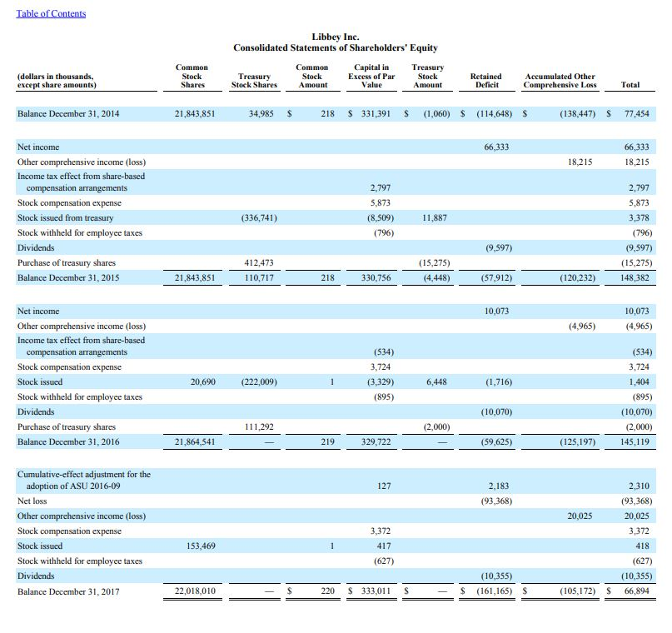672x633 pixels.
Task: Click the Libbey Inc. title text
Action: tap(336, 37)
